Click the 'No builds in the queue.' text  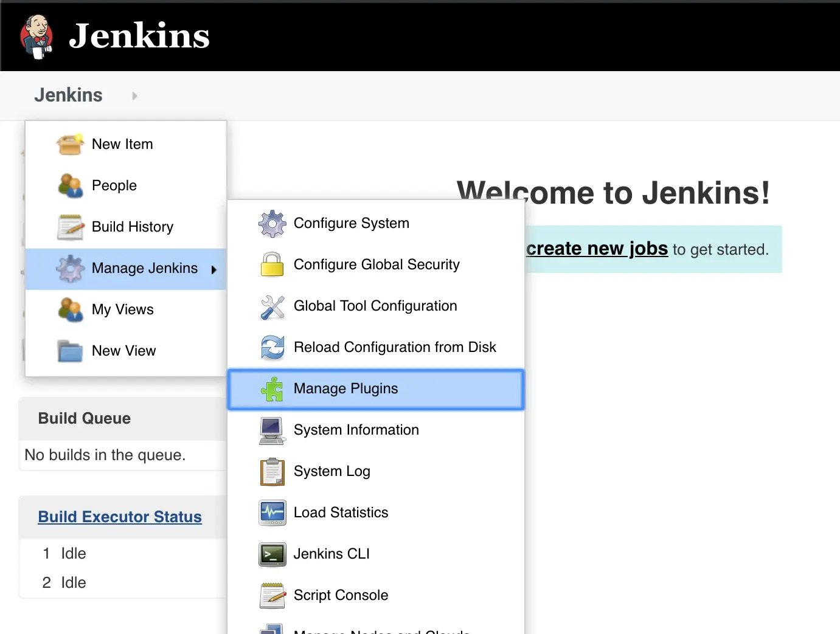pos(105,455)
